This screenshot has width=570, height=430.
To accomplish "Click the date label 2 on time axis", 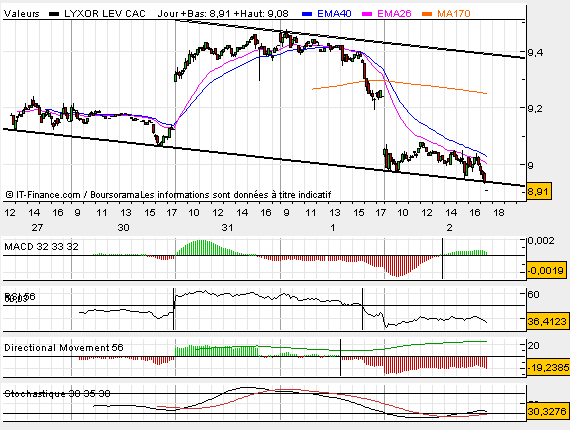I will pos(450,228).
